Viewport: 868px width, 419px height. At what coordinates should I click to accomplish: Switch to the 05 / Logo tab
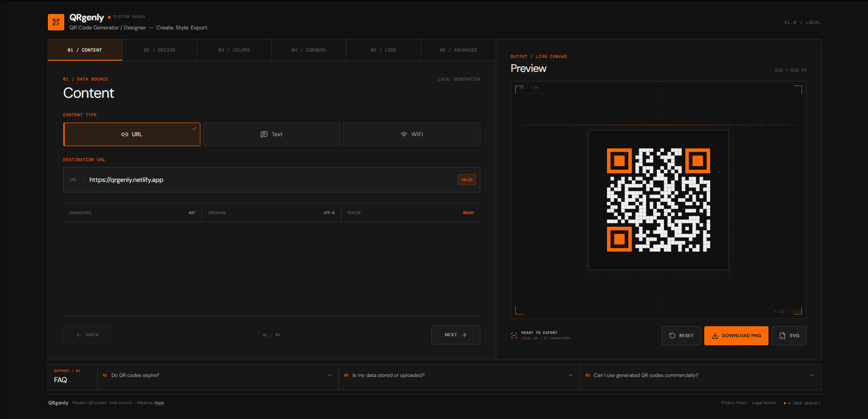click(384, 50)
